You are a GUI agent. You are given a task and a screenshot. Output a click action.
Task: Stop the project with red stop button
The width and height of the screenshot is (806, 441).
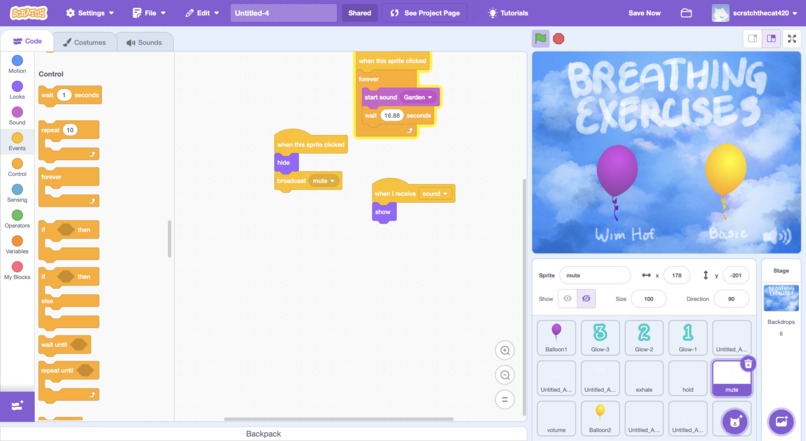(x=559, y=39)
